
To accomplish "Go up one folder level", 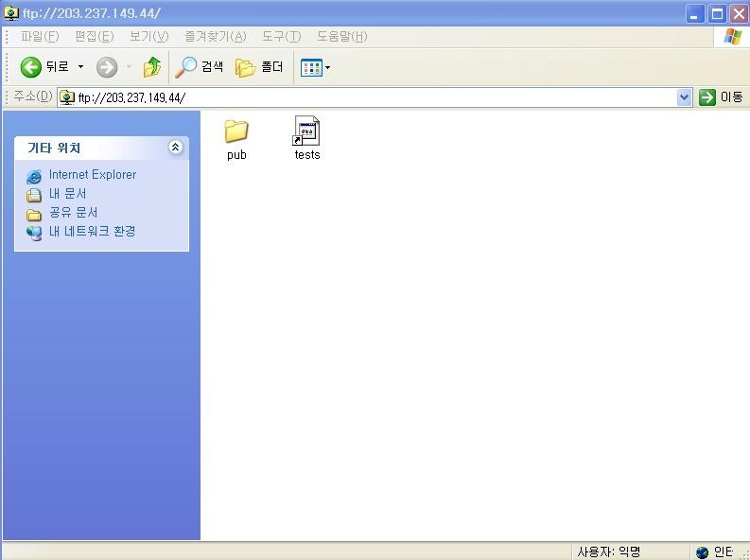I will pyautogui.click(x=152, y=67).
